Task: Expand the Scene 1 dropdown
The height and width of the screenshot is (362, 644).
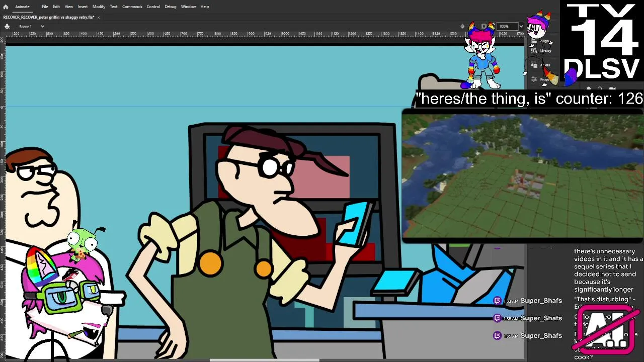Action: [42, 26]
